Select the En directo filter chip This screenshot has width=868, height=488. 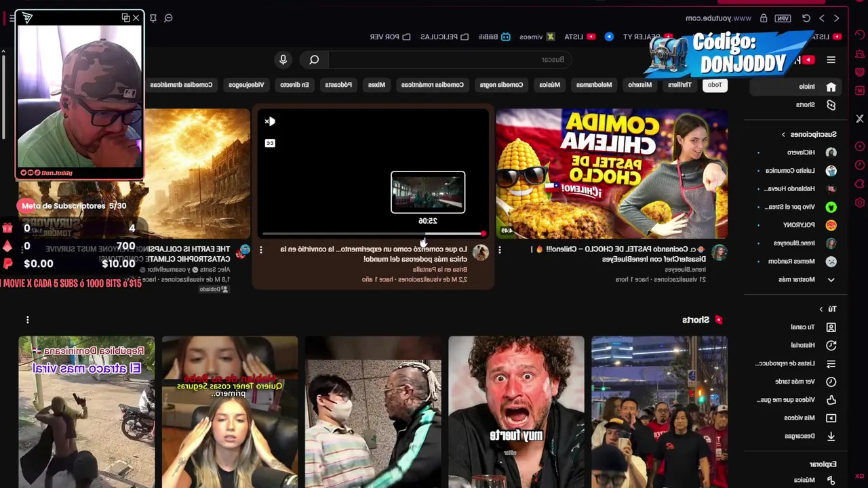pos(295,85)
